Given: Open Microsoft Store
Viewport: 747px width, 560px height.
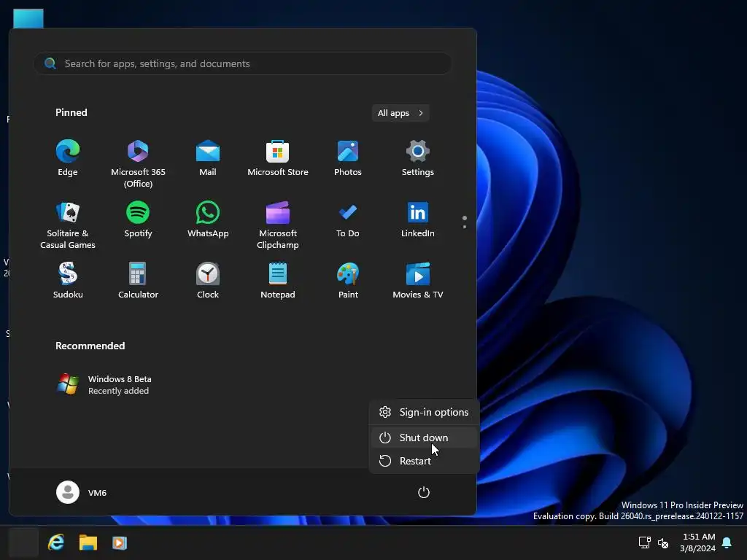Looking at the screenshot, I should pos(278,159).
